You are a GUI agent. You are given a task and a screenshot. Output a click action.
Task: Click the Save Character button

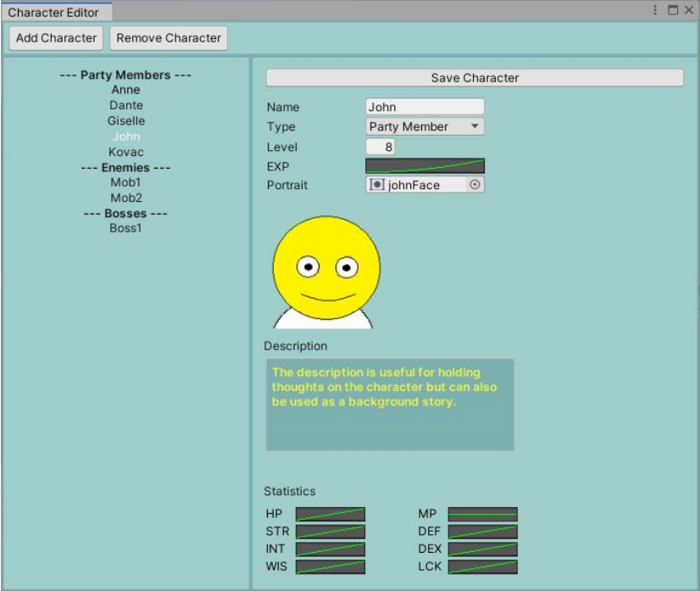pyautogui.click(x=475, y=78)
